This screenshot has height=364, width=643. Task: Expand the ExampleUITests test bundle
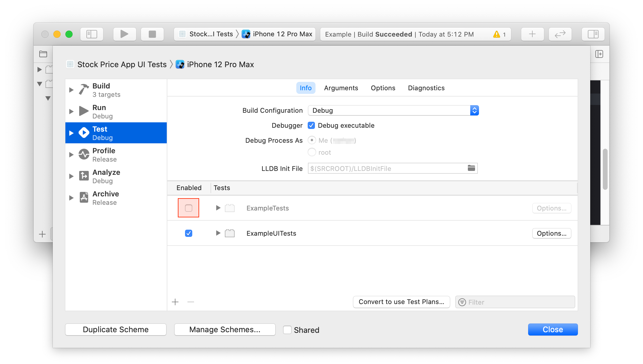217,233
